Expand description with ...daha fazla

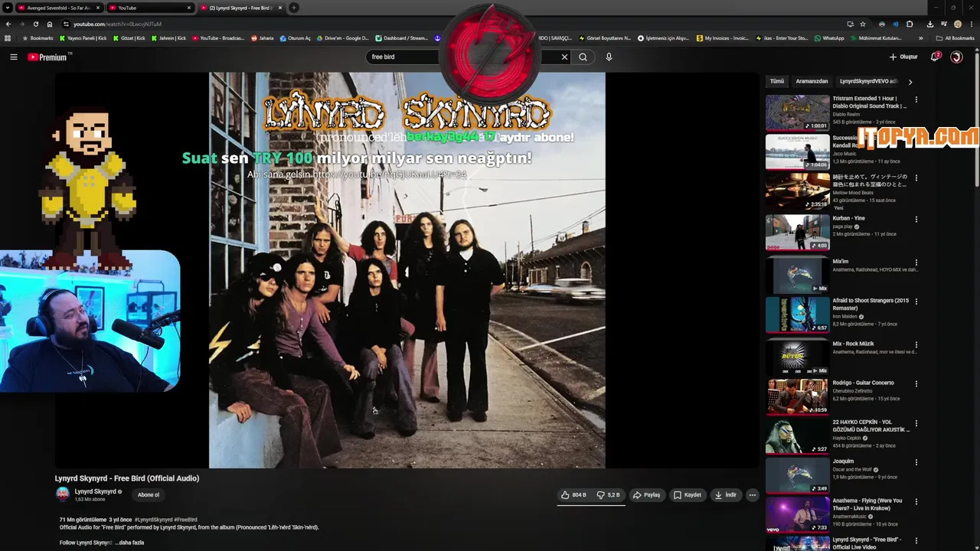pos(129,543)
